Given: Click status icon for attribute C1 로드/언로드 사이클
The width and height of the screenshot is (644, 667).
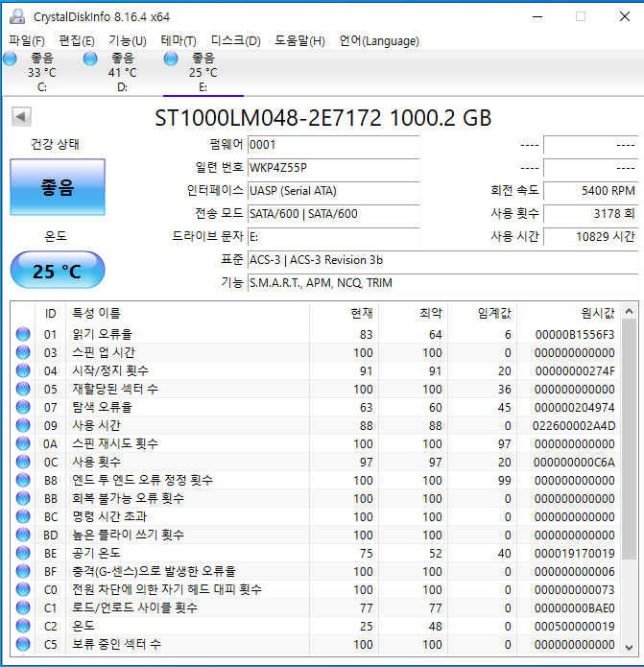Looking at the screenshot, I should click(x=23, y=607).
